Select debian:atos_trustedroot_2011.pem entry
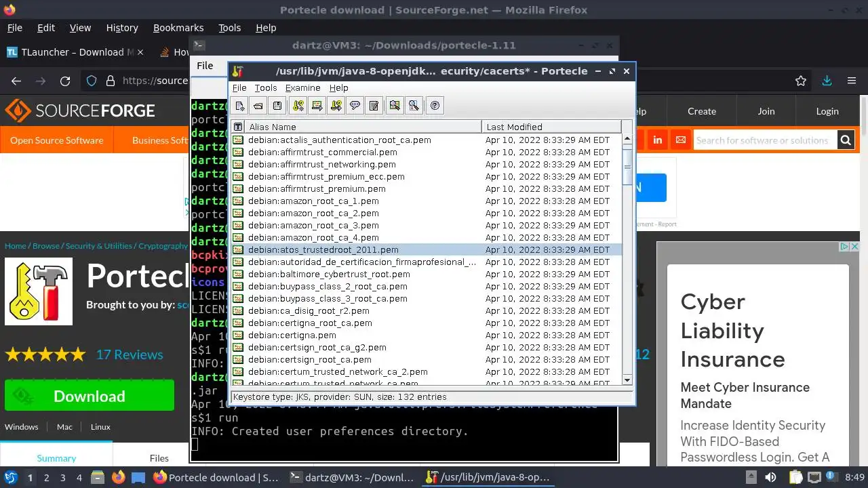Image resolution: width=868 pixels, height=488 pixels. (427, 249)
